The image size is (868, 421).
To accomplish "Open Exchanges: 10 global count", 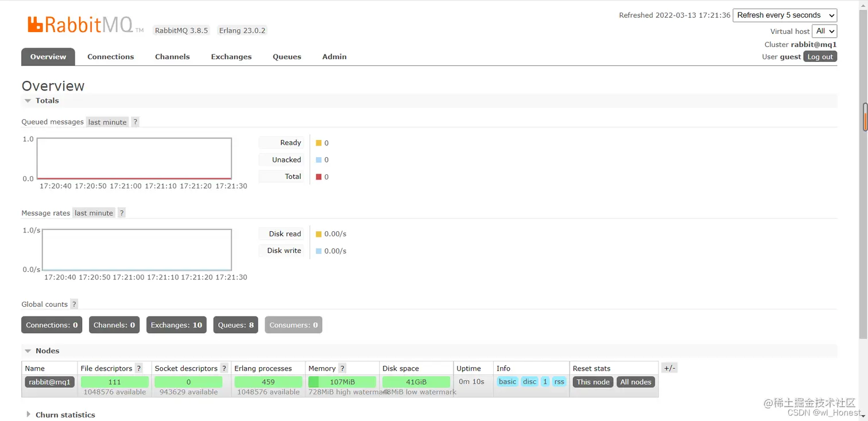I will [176, 325].
